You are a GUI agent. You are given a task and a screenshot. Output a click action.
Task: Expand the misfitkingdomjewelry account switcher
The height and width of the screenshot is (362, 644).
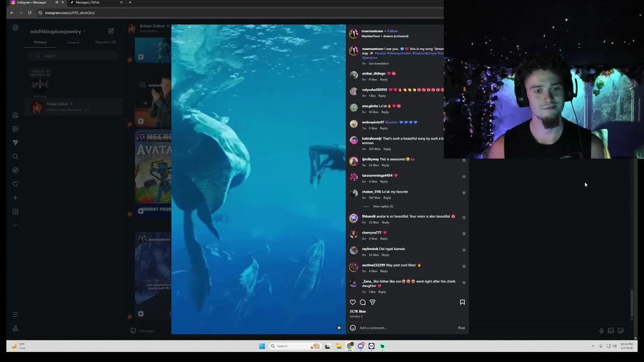click(x=57, y=32)
